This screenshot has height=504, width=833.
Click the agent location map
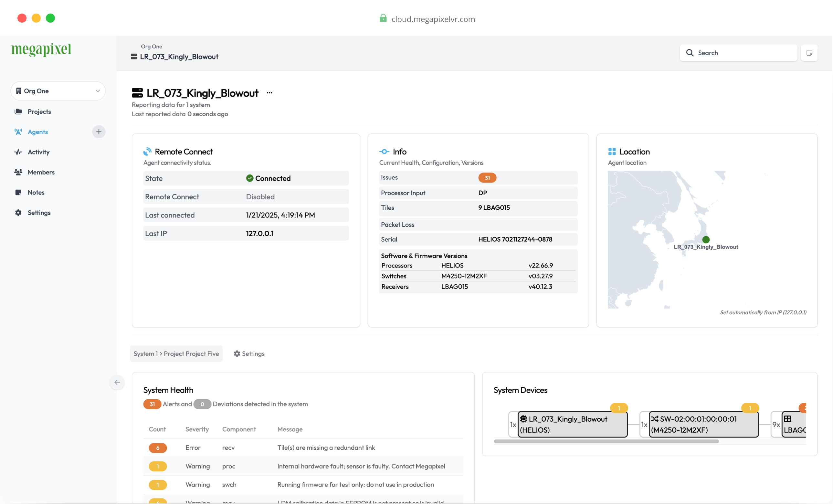(707, 240)
